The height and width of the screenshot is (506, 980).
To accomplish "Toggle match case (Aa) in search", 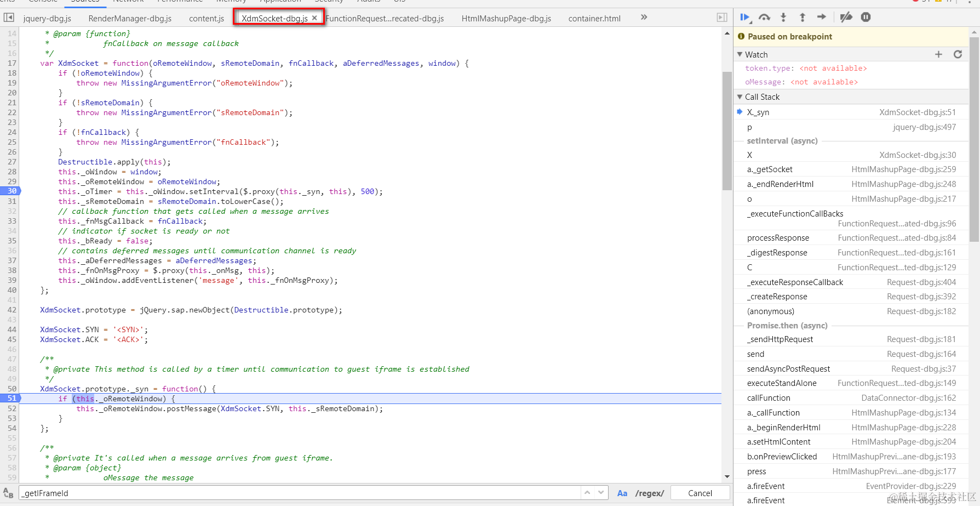I will pyautogui.click(x=622, y=493).
